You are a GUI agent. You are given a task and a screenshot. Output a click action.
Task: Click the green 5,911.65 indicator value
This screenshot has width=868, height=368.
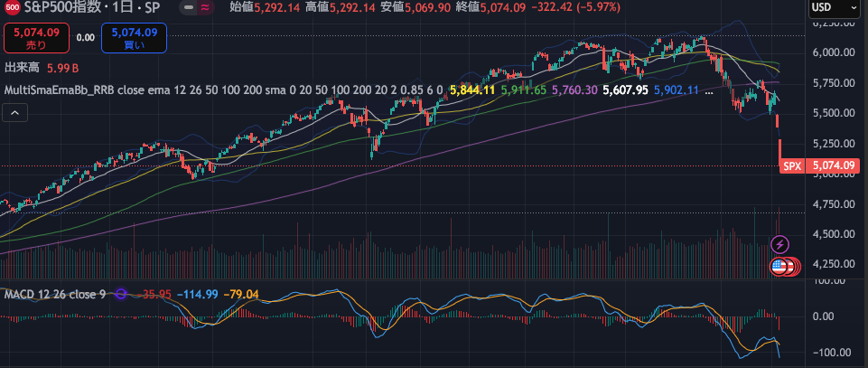[x=523, y=90]
